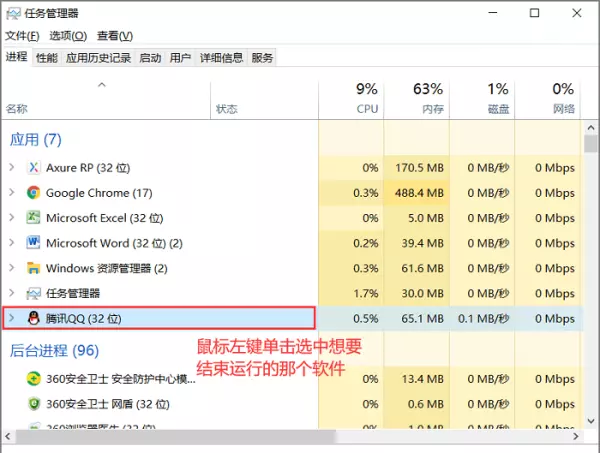Click the 腾讯QQ penguin icon

34,318
